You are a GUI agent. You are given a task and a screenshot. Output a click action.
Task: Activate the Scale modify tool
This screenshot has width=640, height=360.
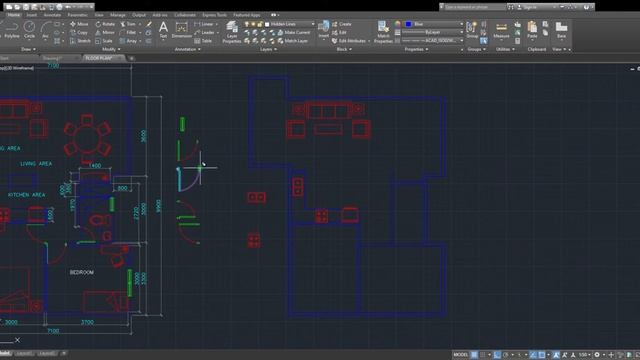pyautogui.click(x=104, y=41)
